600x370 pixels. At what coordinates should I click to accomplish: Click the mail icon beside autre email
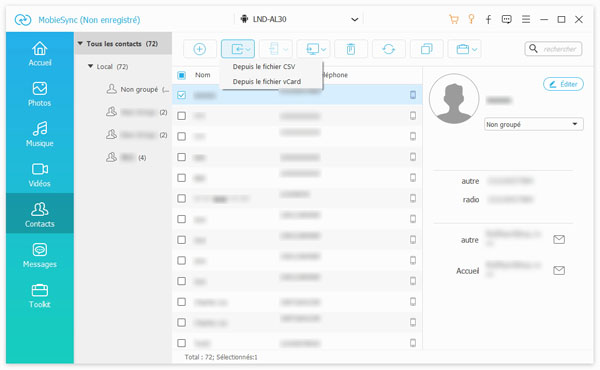(559, 240)
